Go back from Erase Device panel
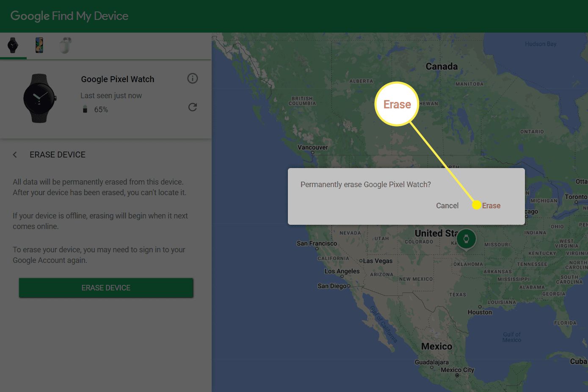588x392 pixels. [15, 155]
